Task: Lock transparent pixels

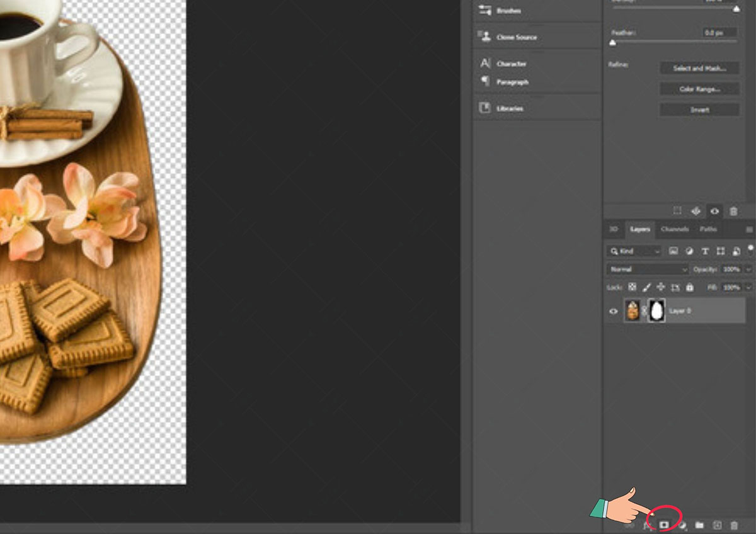Action: pyautogui.click(x=632, y=287)
